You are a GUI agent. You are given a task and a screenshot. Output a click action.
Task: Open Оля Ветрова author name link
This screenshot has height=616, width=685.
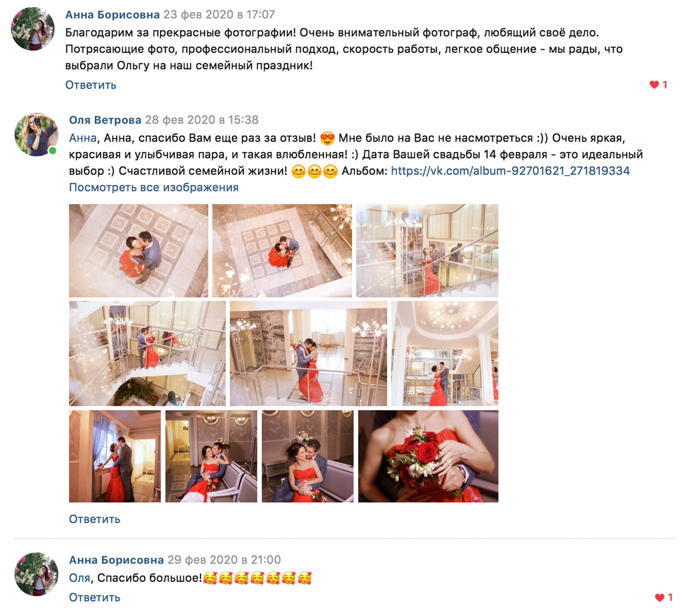[x=105, y=120]
